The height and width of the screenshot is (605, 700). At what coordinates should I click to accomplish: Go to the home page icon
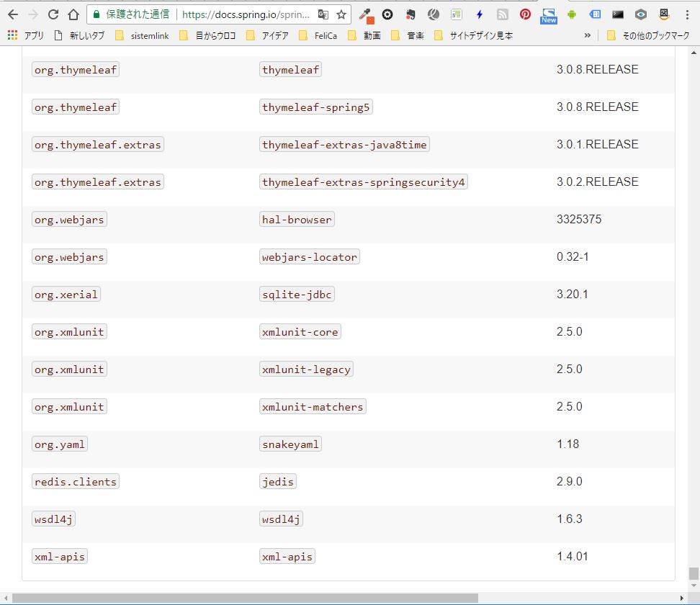click(73, 14)
